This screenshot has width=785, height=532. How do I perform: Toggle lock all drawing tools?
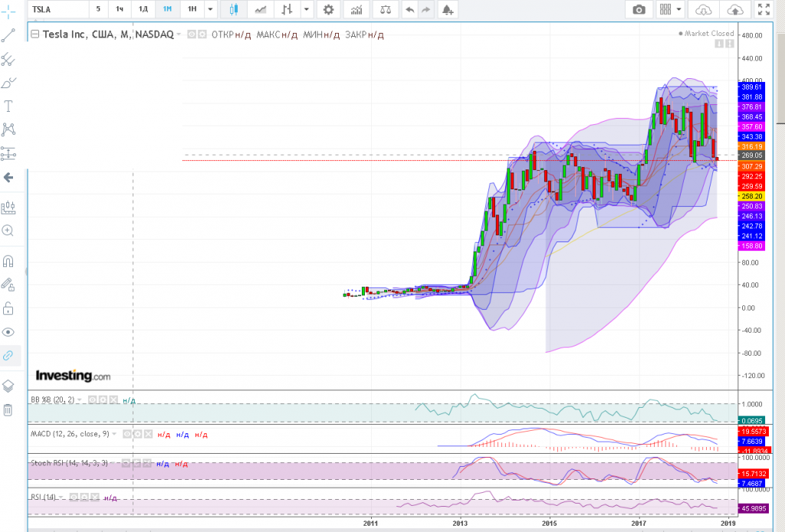[x=8, y=308]
